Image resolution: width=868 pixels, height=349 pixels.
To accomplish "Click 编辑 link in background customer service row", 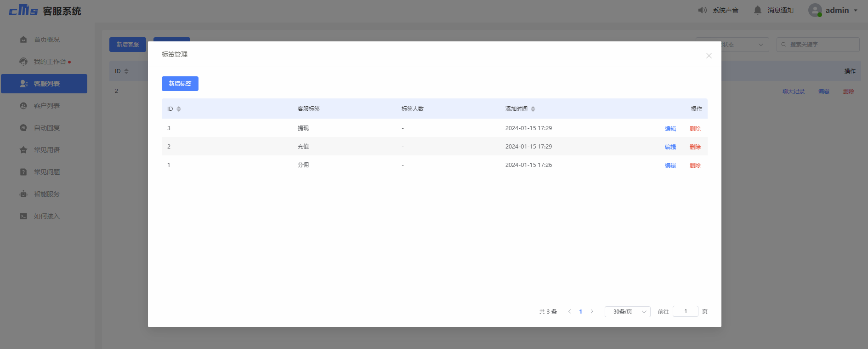I will 824,92.
